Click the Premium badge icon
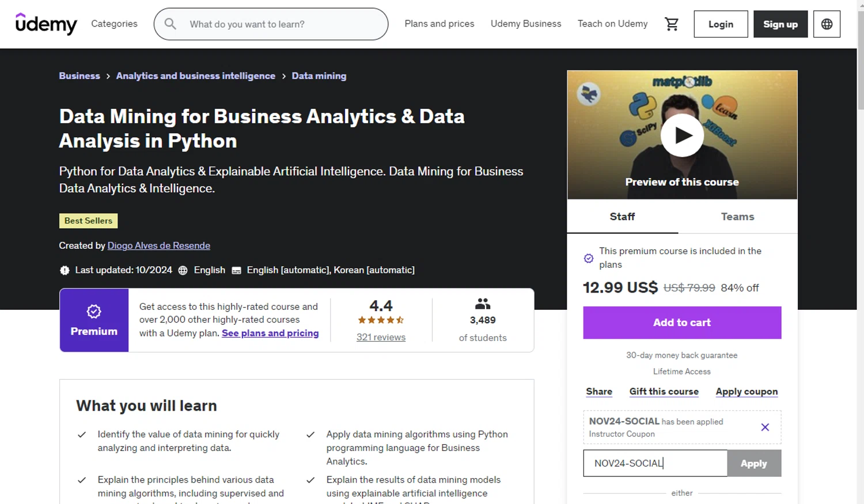 (94, 312)
